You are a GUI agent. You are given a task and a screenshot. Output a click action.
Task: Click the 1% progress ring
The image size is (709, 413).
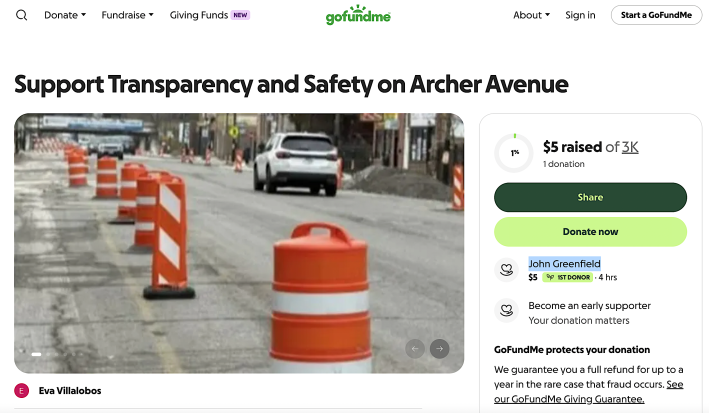(515, 153)
